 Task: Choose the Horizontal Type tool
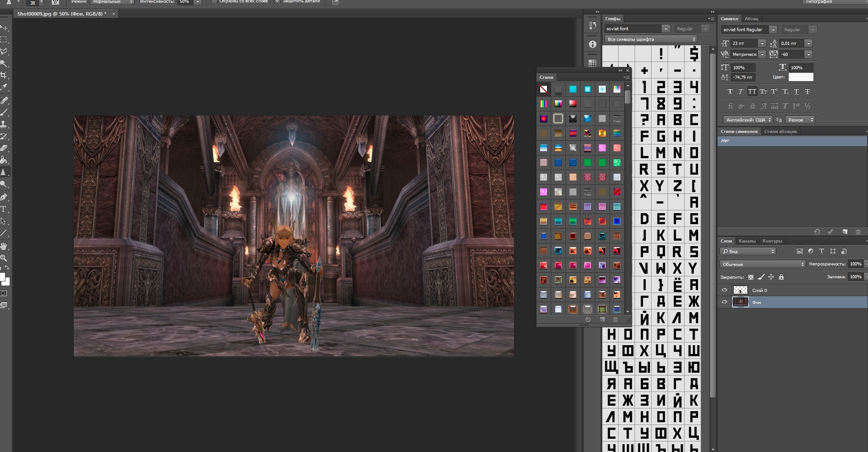4,209
